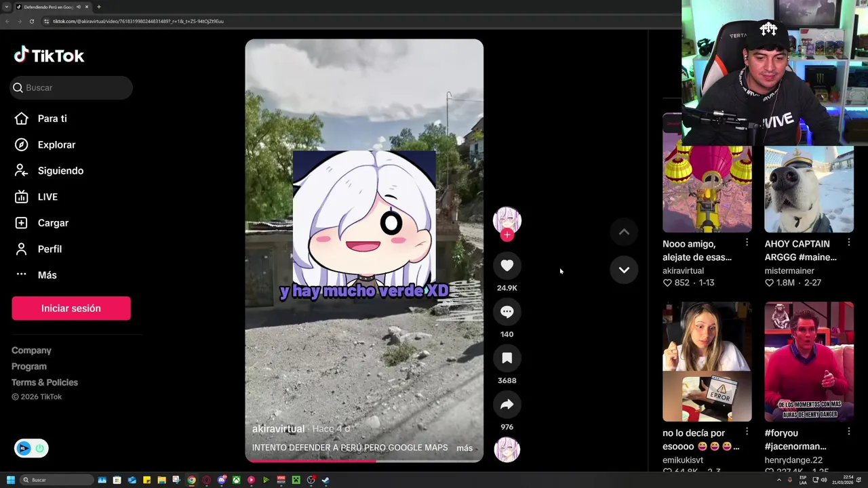Click the TikTok logo

pos(49,56)
